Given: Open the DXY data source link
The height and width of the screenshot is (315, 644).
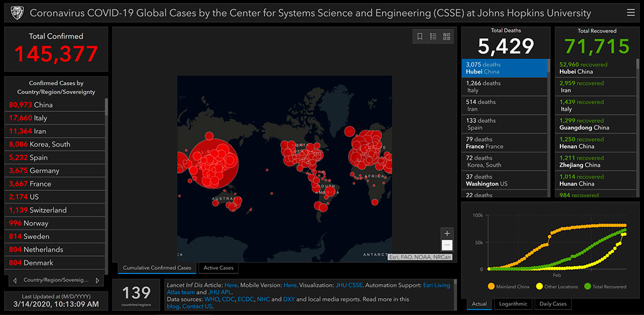Looking at the screenshot, I should click(x=289, y=299).
